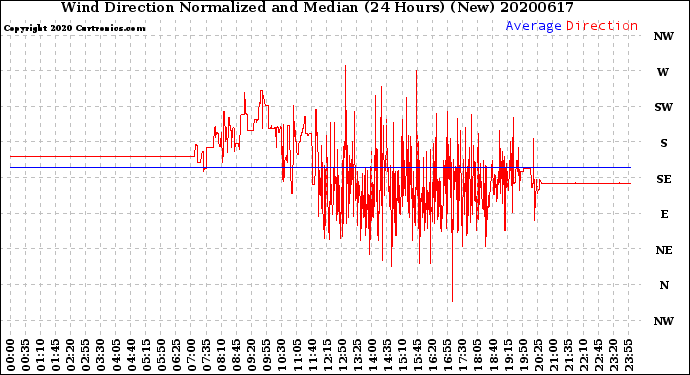Click the 15:10 time axis label
690x375 pixels.
coord(402,355)
